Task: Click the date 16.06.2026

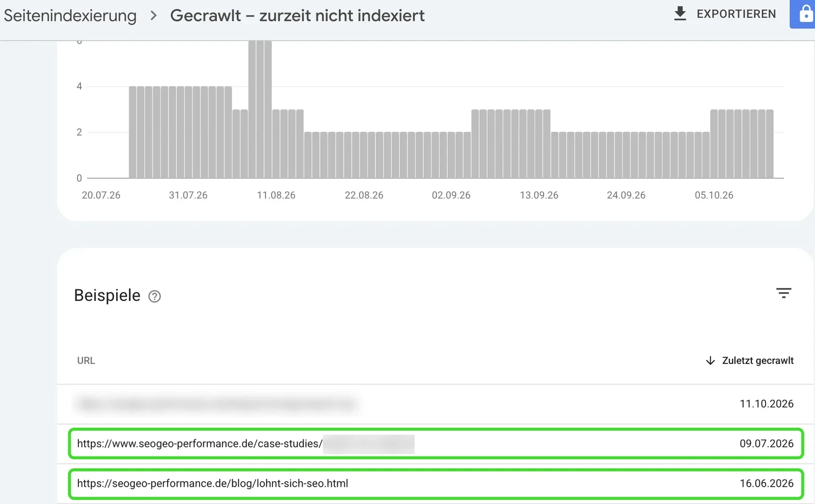Action: [x=767, y=483]
